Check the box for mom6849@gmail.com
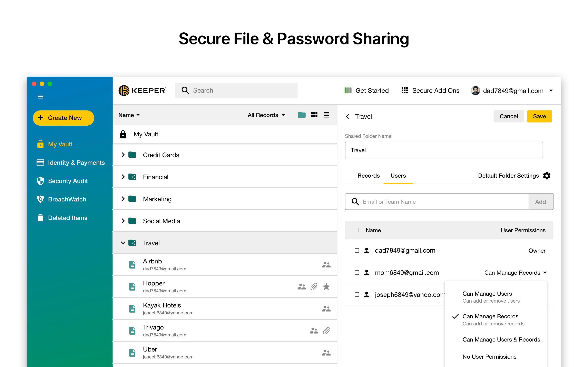588x367 pixels. point(357,273)
